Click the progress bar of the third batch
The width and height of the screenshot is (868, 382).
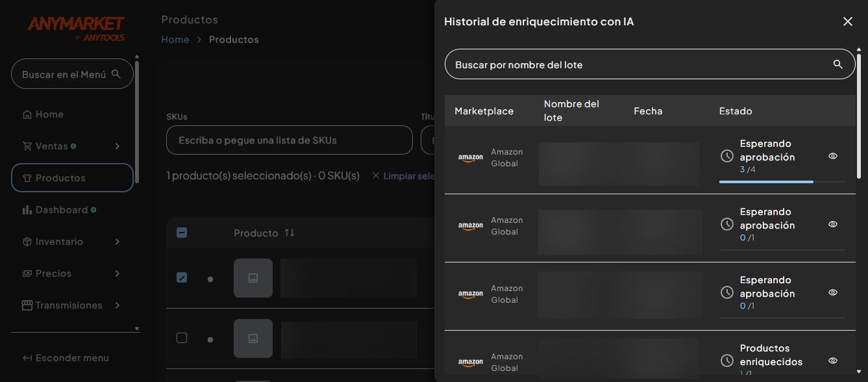pos(782,318)
